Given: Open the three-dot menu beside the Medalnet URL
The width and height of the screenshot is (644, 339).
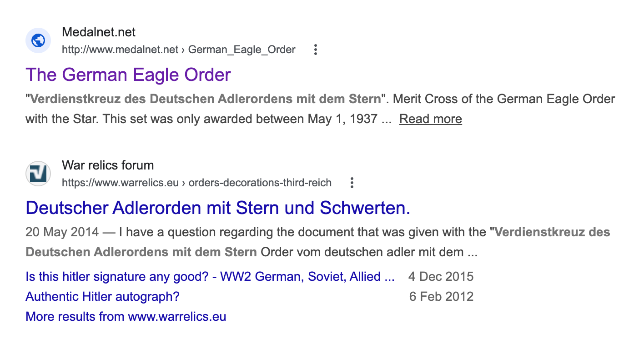Looking at the screenshot, I should pyautogui.click(x=316, y=50).
